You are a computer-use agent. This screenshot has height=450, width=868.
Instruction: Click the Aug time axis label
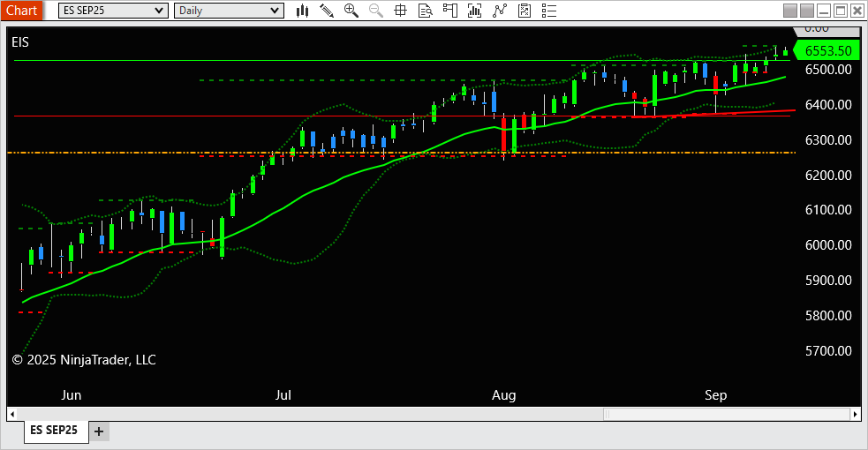click(x=503, y=395)
